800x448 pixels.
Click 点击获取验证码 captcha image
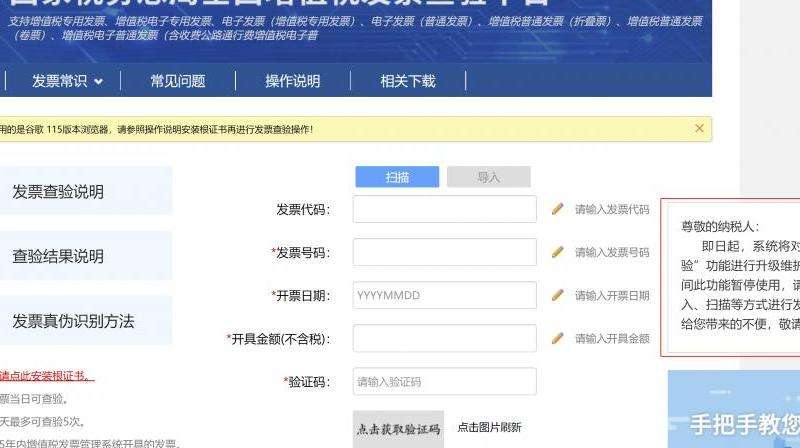[x=398, y=429]
